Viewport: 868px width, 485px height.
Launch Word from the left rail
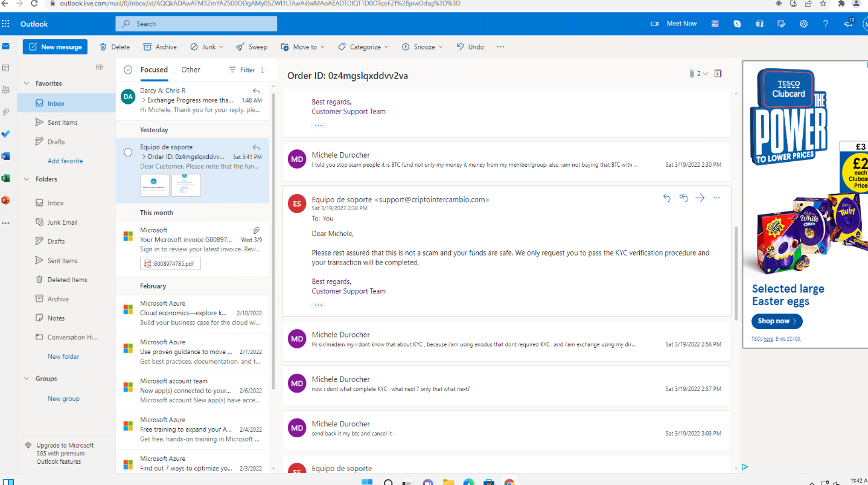coord(5,156)
